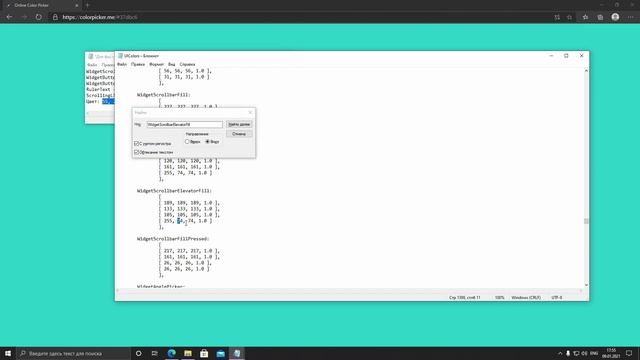This screenshot has height=360, width=640.
Task: Click the taskbar search box
Action: 73,353
